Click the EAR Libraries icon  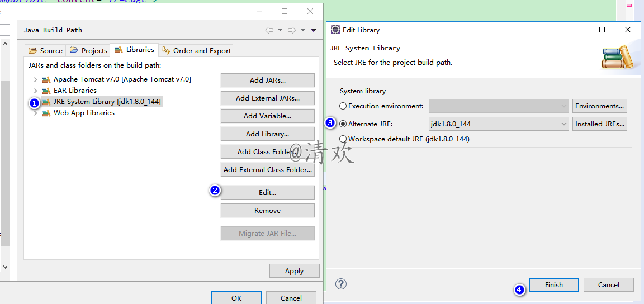[x=46, y=91]
